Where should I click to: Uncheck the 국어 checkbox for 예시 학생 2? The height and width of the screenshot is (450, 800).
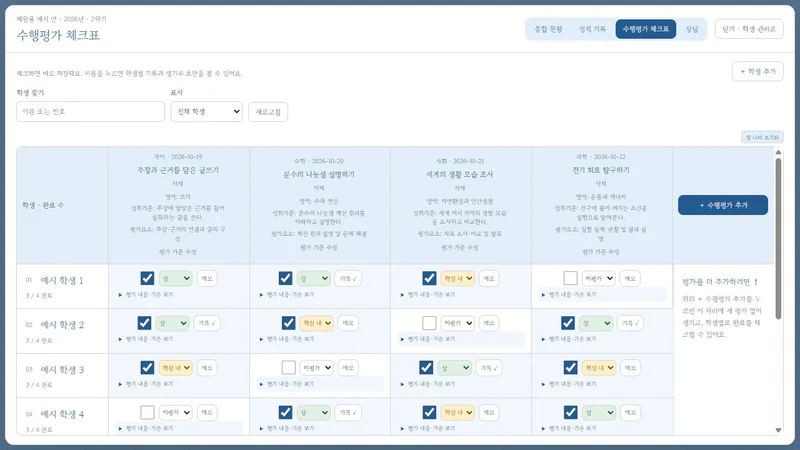pos(144,323)
